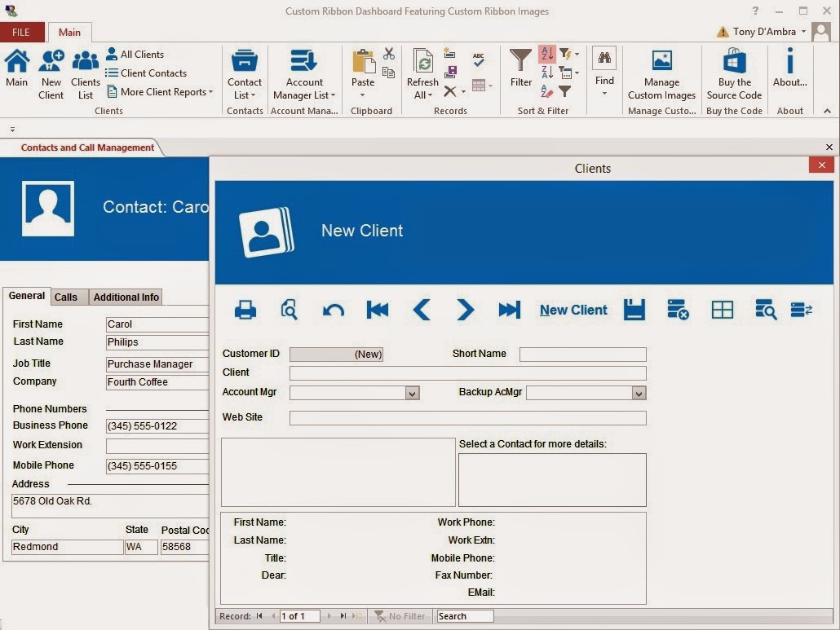Select the Cut scissors icon in Clipboard group
Image resolution: width=840 pixels, height=630 pixels.
click(389, 52)
